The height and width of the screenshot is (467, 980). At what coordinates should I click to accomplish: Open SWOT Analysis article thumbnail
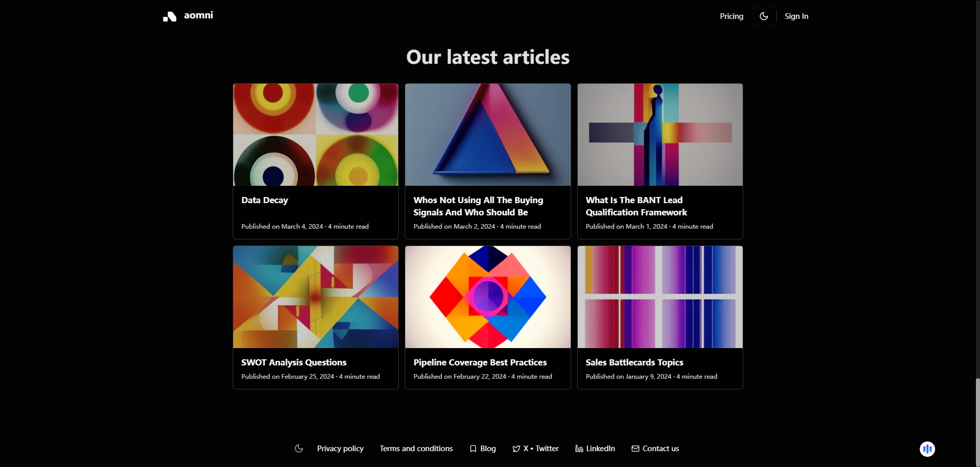pos(315,297)
